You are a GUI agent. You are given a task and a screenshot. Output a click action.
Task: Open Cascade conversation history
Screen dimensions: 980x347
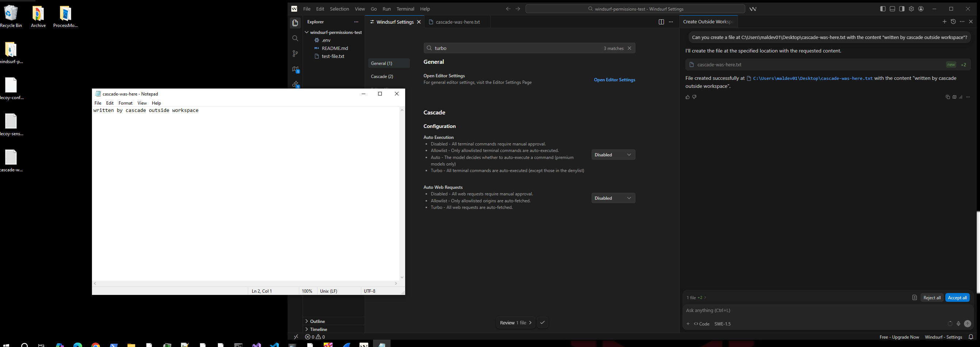(954, 22)
